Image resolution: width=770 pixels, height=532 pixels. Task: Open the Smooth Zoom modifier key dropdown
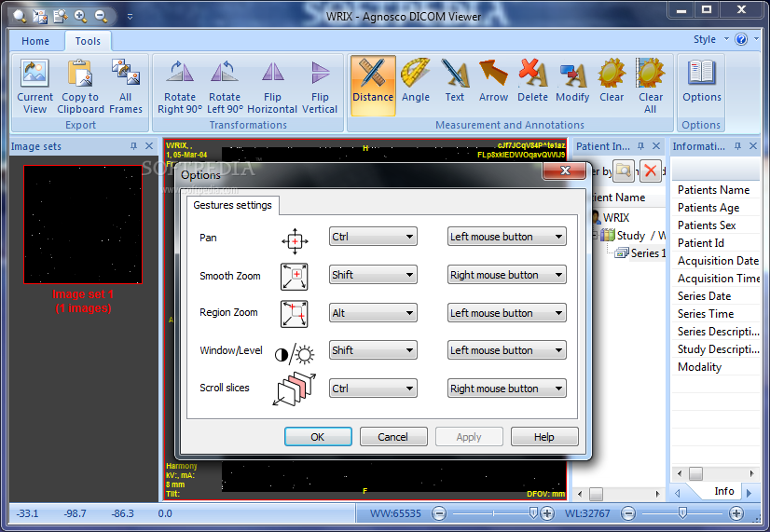click(373, 275)
